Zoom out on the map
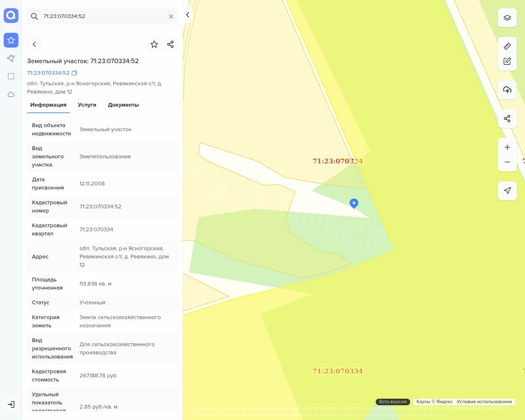This screenshot has height=420, width=525. [507, 162]
